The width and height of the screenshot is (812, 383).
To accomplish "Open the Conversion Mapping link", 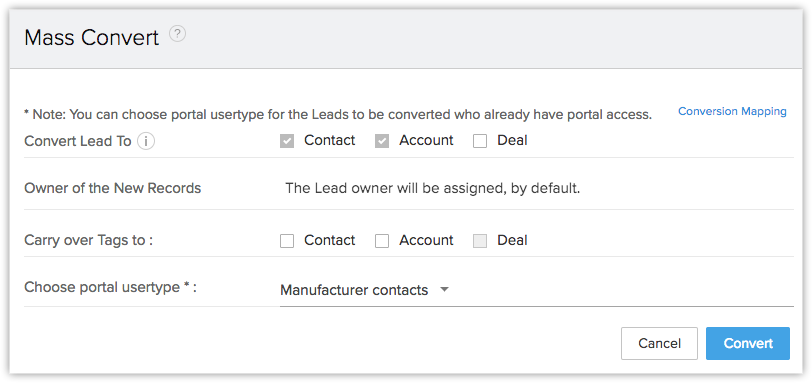I will coord(732,111).
